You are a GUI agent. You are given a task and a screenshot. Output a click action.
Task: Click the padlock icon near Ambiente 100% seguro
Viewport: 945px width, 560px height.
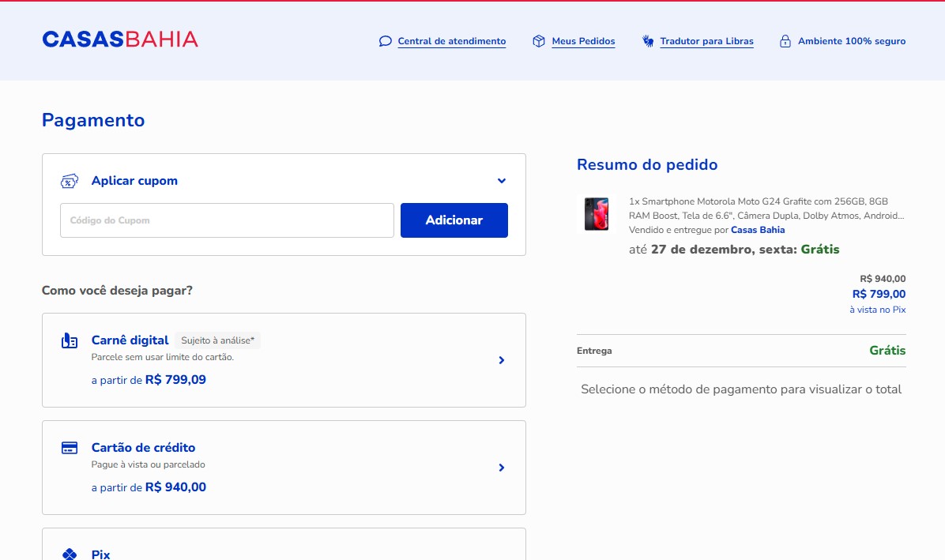point(785,41)
